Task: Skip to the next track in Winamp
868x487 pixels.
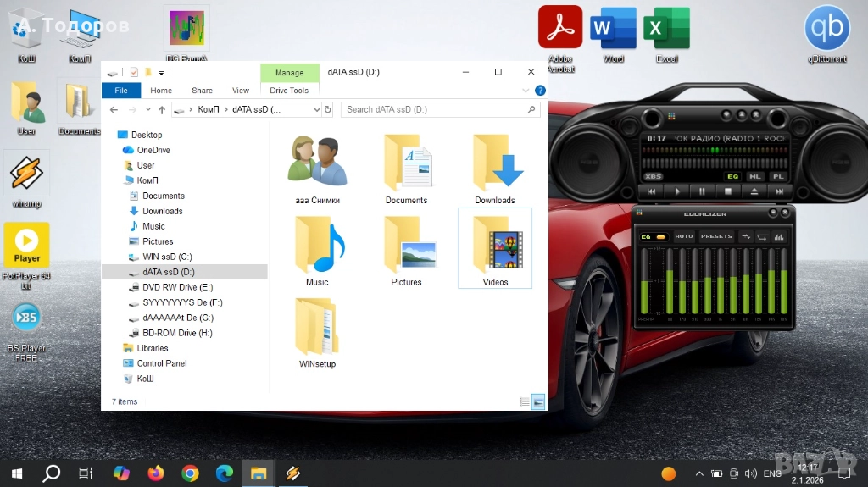Action: pyautogui.click(x=777, y=192)
